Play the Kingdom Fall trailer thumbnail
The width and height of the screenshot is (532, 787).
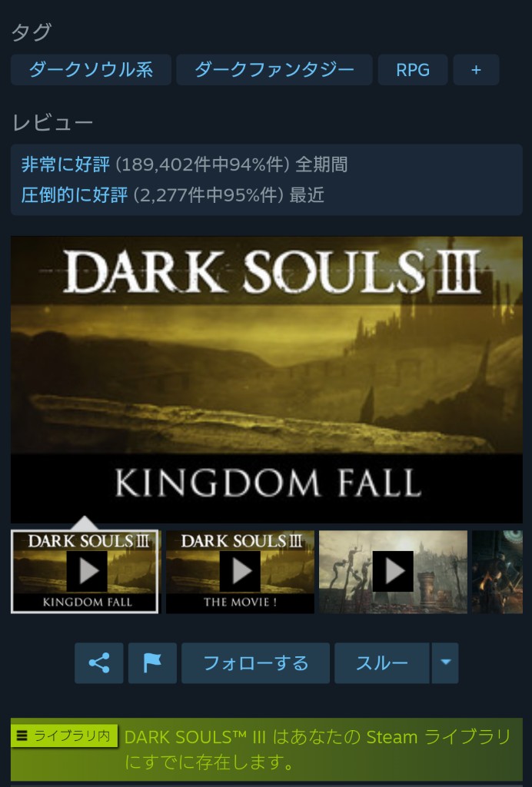[x=85, y=572]
